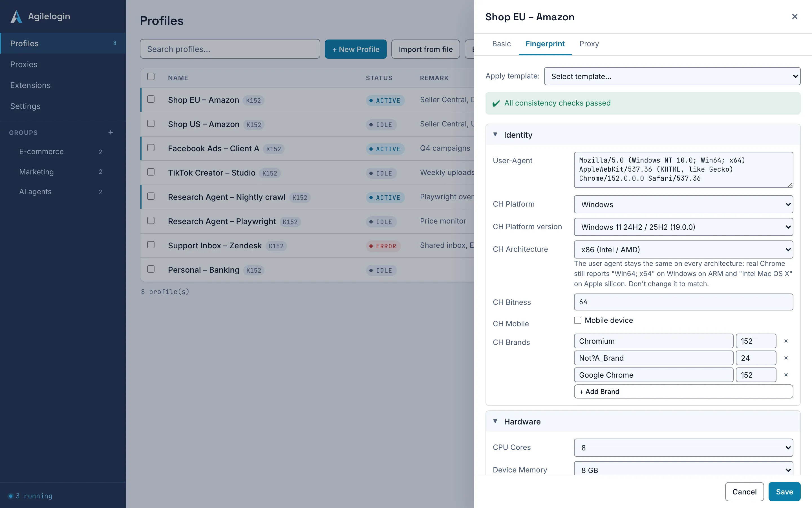This screenshot has width=812, height=508.
Task: Click the + New Profile button
Action: (x=356, y=49)
